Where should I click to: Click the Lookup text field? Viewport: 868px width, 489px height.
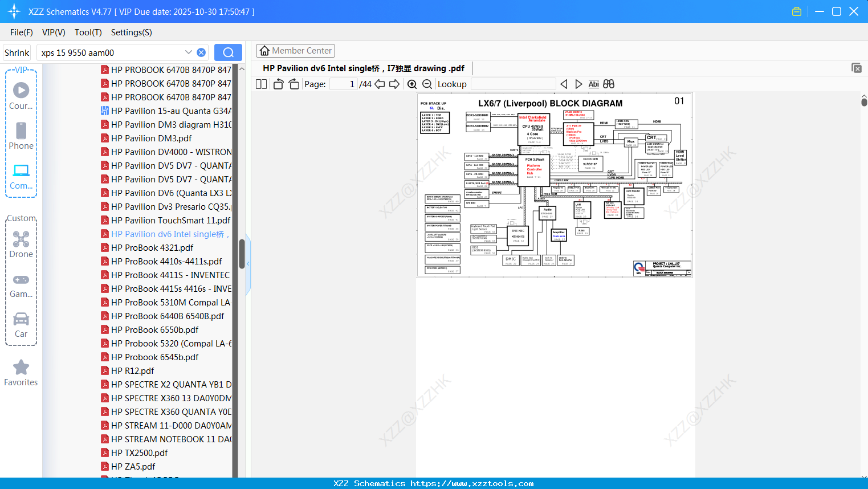pos(513,84)
